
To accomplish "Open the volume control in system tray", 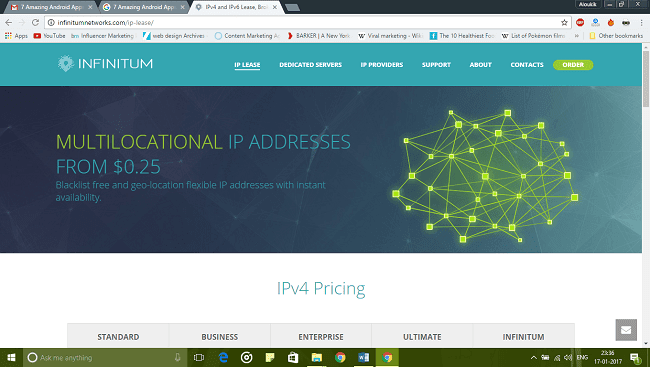I will click(568, 357).
